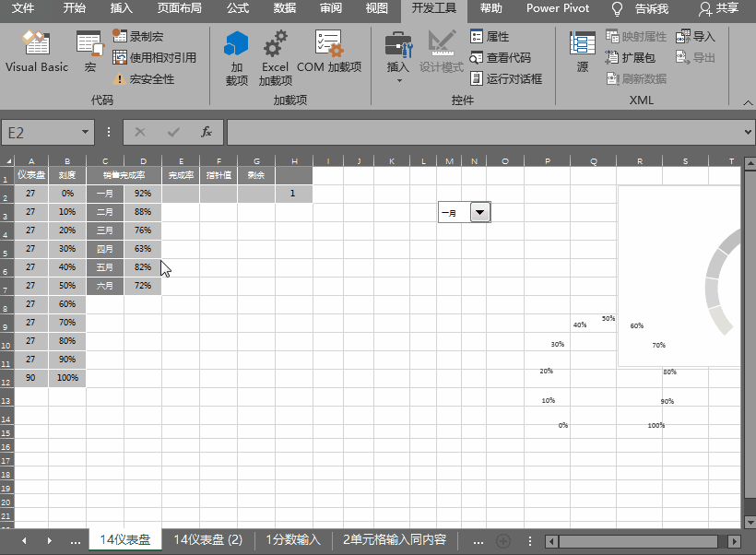
Task: Add a new sheet with plus button
Action: (x=503, y=541)
